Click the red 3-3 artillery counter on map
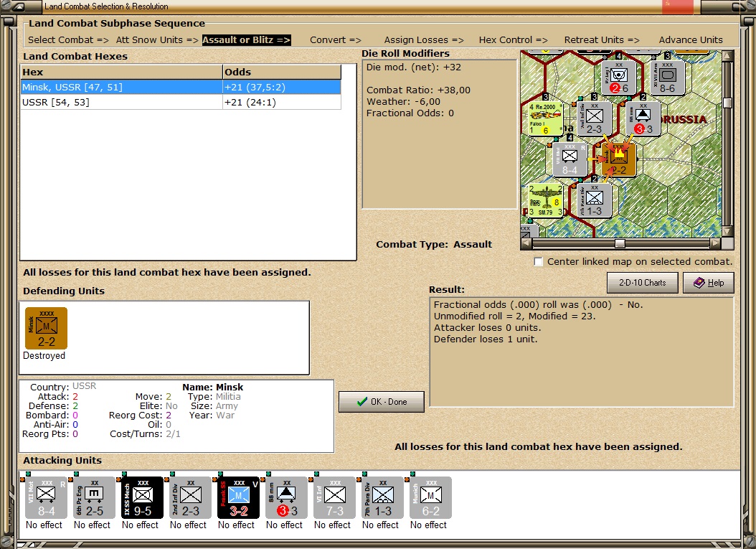This screenshot has height=549, width=756. point(643,118)
